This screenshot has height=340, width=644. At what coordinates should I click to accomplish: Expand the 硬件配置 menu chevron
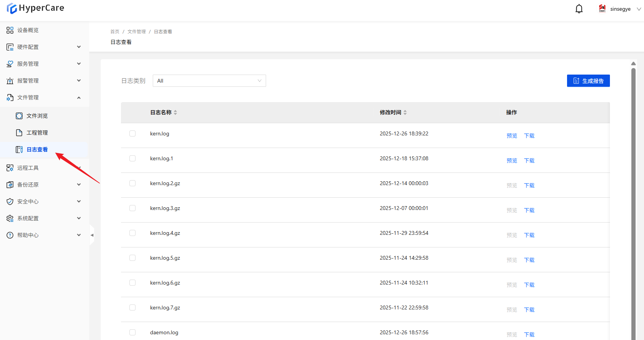(x=79, y=47)
